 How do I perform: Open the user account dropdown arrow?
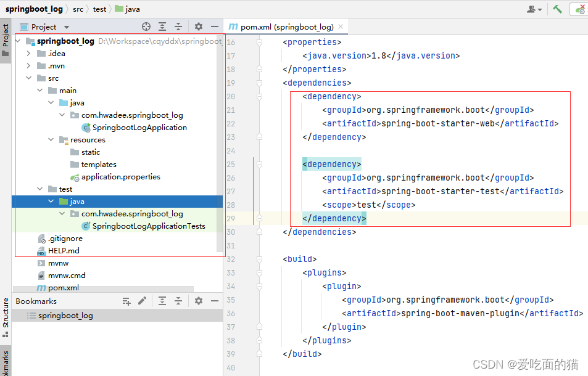539,10
